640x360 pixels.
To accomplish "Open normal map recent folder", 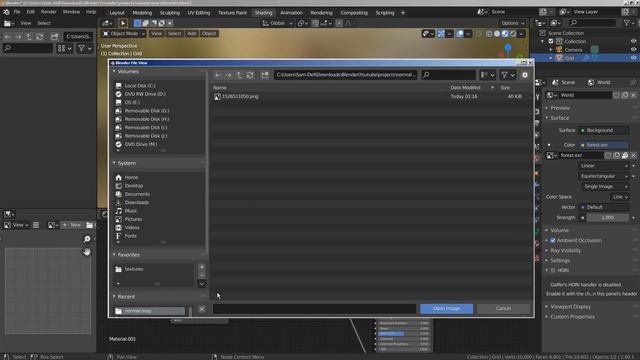I will [150, 311].
